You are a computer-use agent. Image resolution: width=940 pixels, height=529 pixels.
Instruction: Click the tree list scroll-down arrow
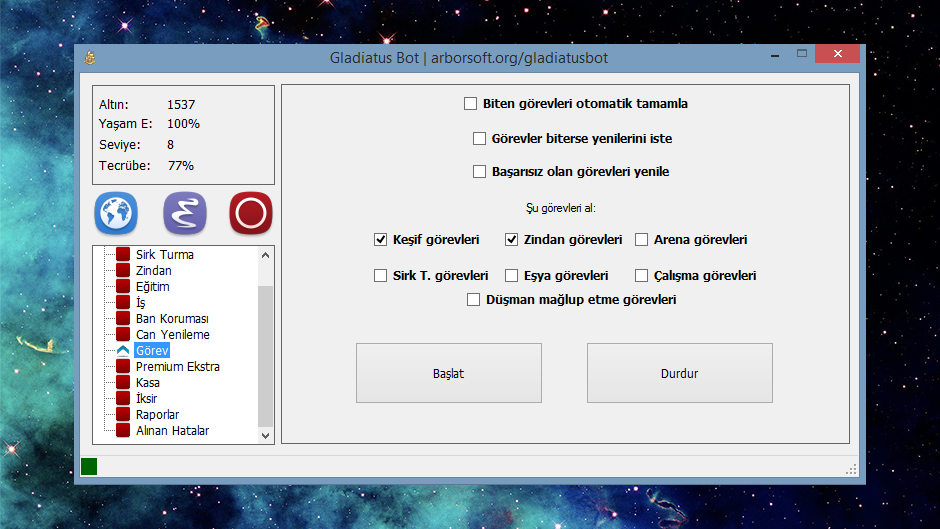[x=265, y=435]
